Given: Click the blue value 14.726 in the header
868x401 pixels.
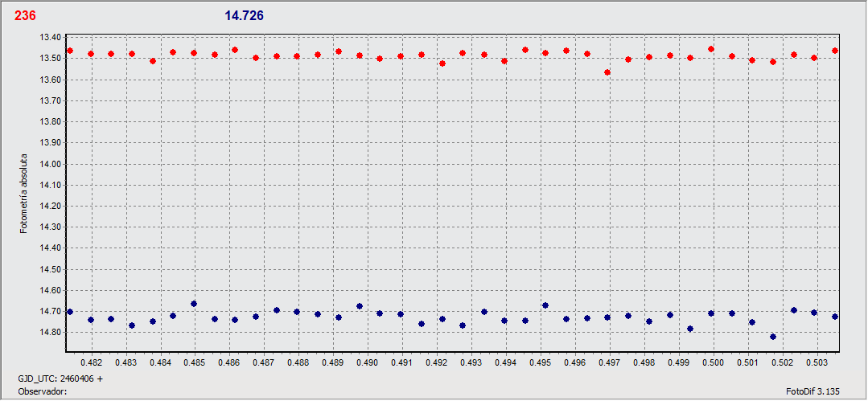Looking at the screenshot, I should [244, 16].
